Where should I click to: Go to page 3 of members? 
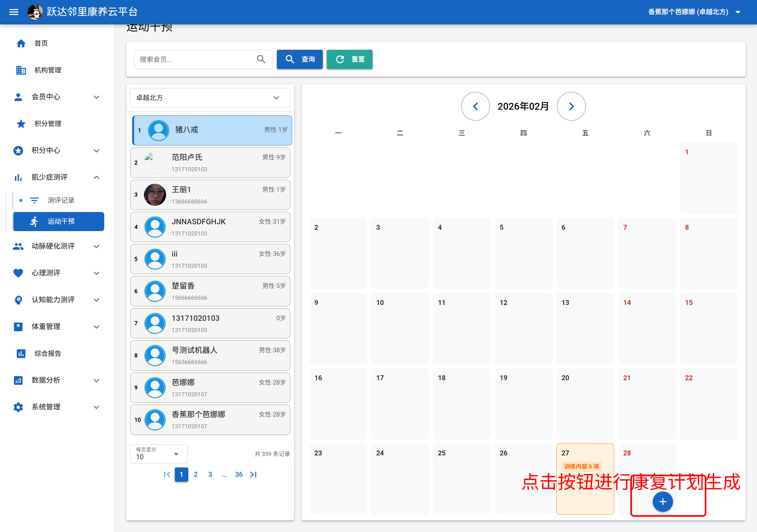point(210,475)
